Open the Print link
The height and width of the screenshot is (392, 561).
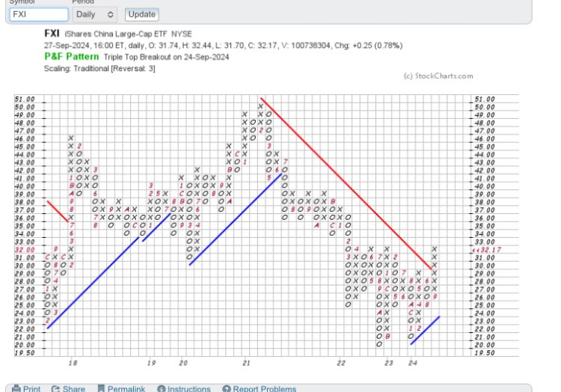click(31, 389)
